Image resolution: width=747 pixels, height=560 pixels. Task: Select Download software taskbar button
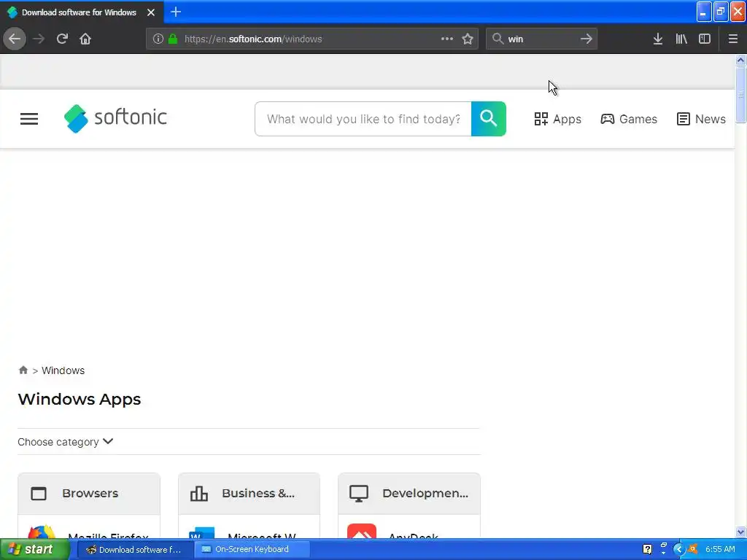pos(135,549)
